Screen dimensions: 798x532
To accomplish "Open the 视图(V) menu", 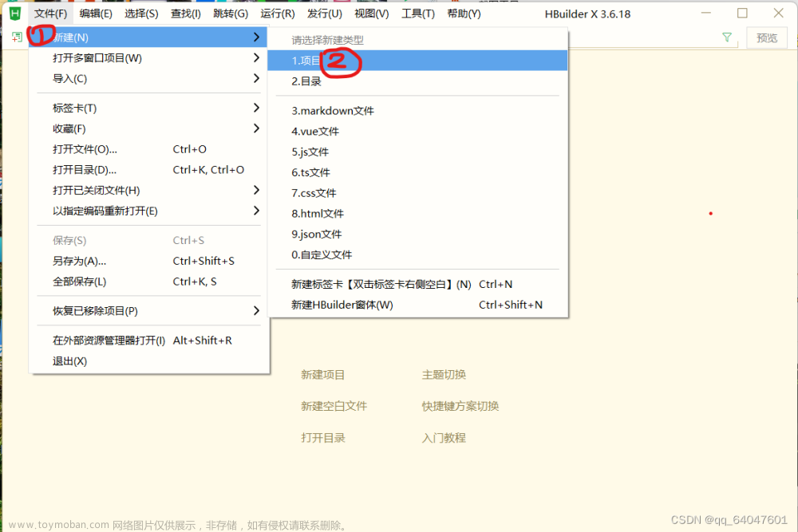I will [x=372, y=14].
